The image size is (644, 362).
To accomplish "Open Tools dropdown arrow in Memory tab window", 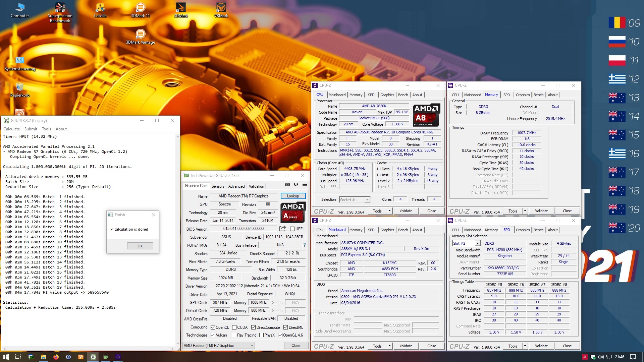I will (x=525, y=211).
